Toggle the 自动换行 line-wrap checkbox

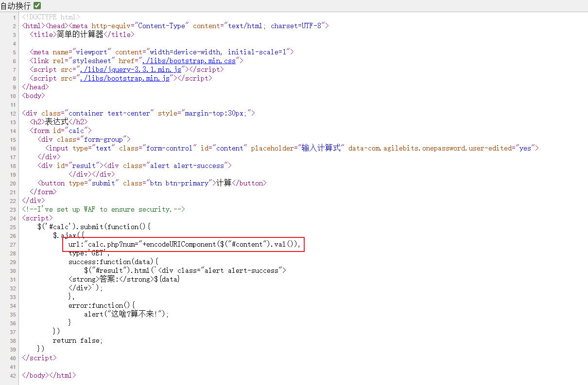point(37,6)
